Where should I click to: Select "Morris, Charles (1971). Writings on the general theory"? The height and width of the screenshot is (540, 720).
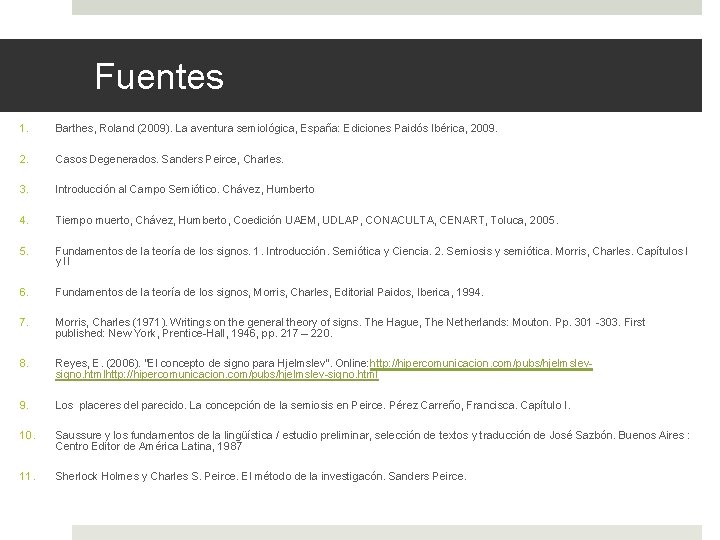350,328
